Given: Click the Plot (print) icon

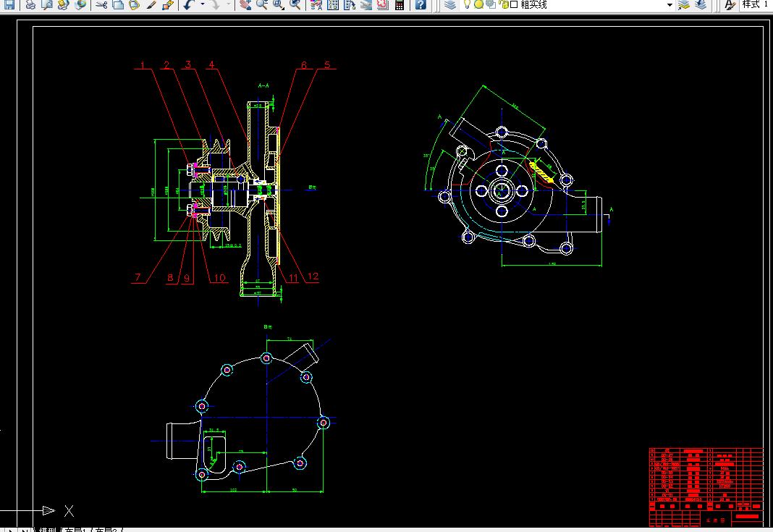Looking at the screenshot, I should click(x=30, y=4).
